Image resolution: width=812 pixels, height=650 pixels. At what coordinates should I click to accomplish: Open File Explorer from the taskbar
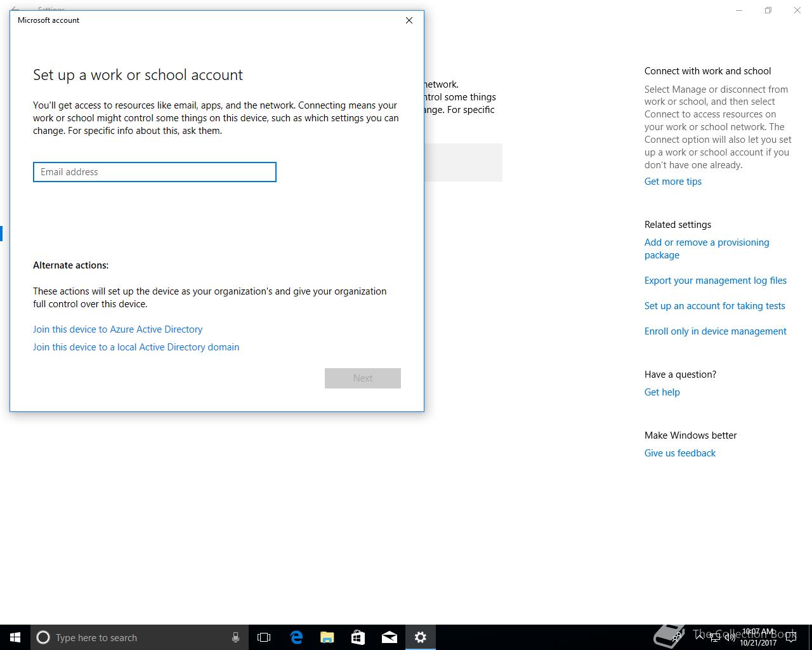click(327, 637)
